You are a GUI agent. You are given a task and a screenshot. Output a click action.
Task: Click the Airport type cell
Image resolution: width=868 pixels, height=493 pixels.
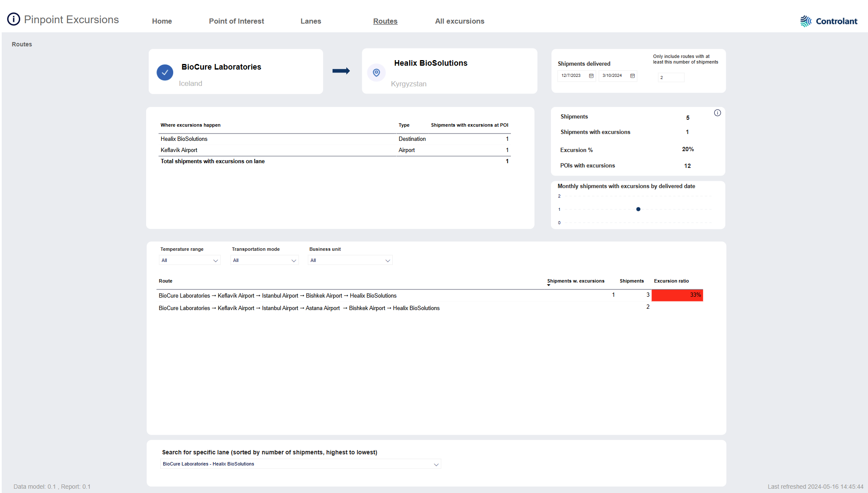point(406,150)
